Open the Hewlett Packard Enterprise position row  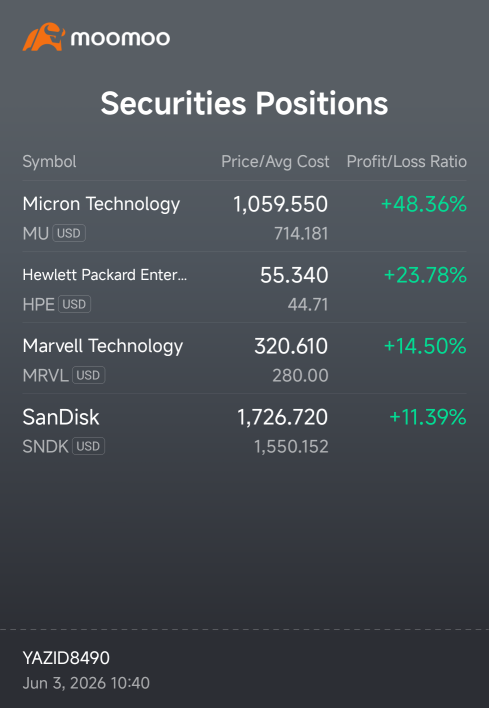(x=244, y=287)
